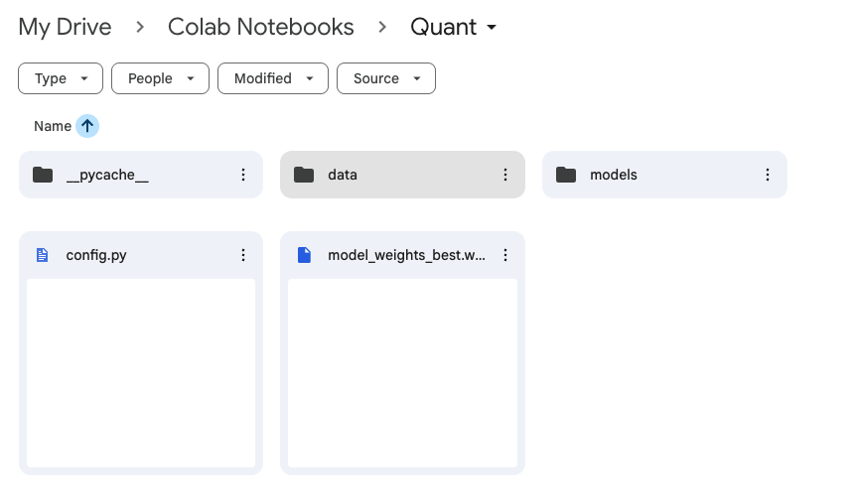Select the config.py file preview thumbnail

point(141,372)
